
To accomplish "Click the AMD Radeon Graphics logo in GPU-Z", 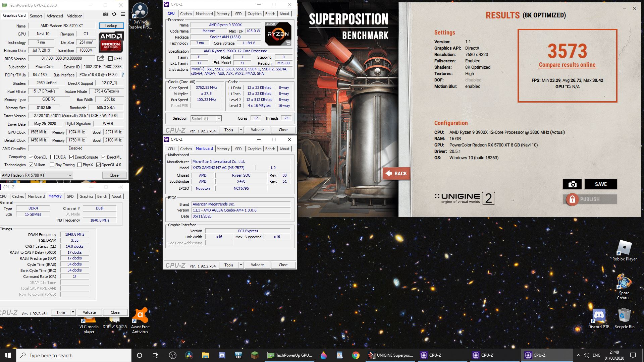I will [x=111, y=42].
